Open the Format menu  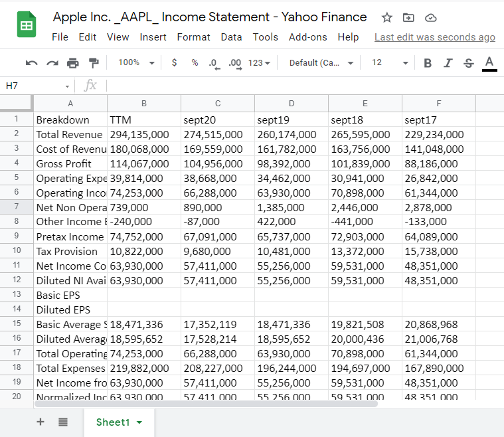[193, 37]
